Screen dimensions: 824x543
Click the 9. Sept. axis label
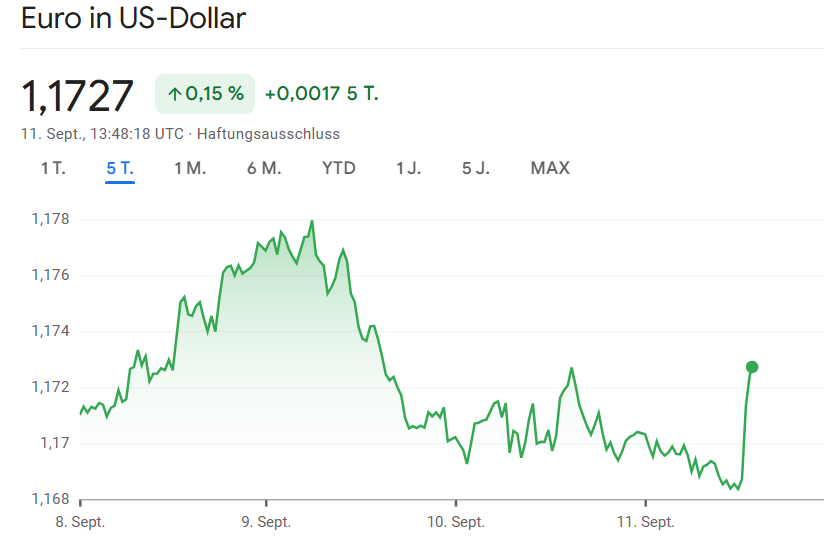click(x=266, y=522)
